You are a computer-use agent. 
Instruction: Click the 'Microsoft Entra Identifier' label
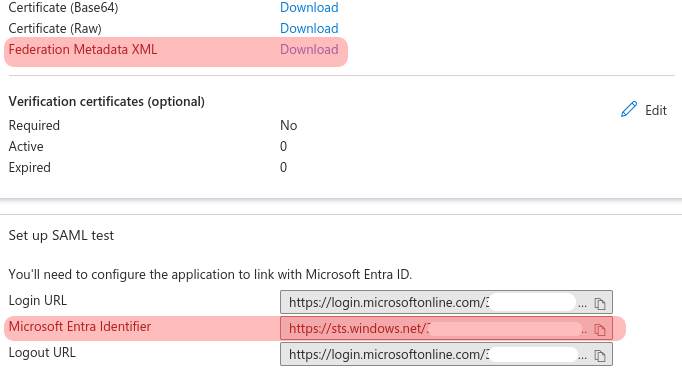(x=80, y=326)
